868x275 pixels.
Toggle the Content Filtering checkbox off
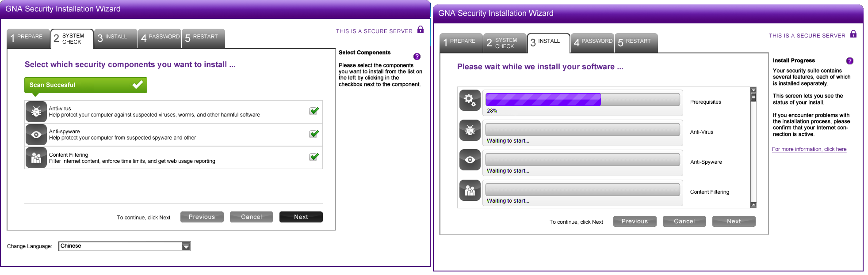coord(314,157)
